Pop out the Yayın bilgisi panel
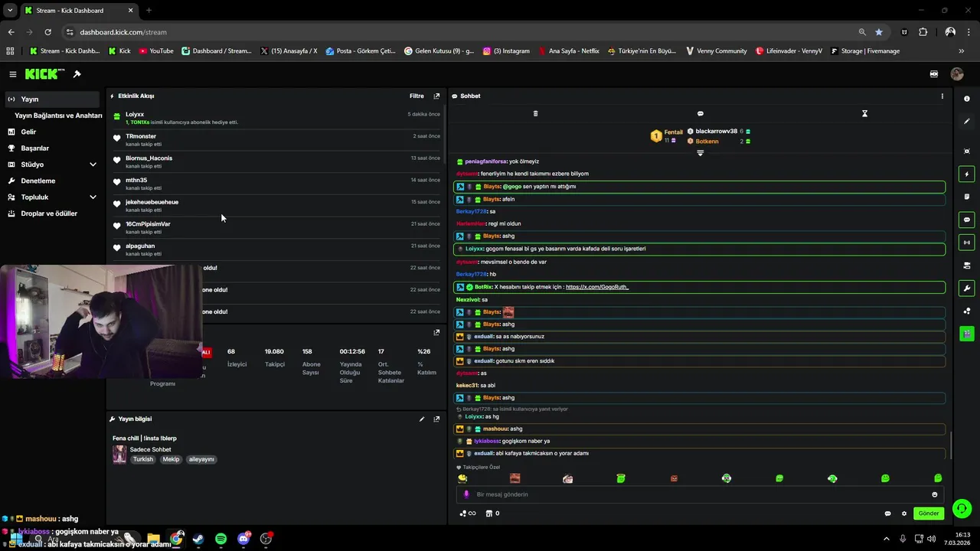 point(436,419)
